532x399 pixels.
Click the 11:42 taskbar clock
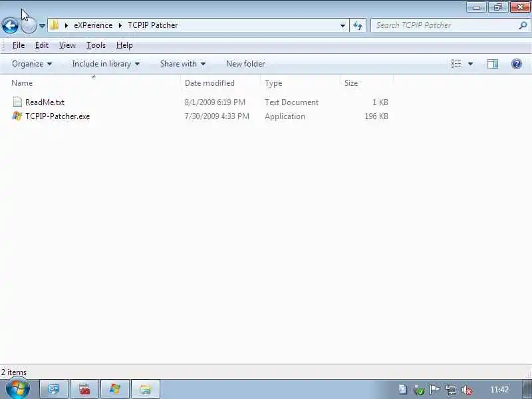click(x=499, y=390)
